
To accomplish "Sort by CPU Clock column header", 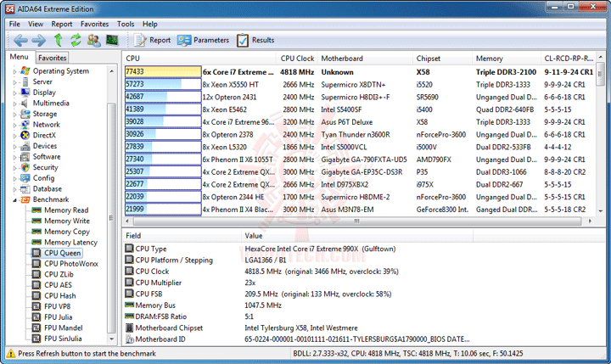I will (297, 59).
